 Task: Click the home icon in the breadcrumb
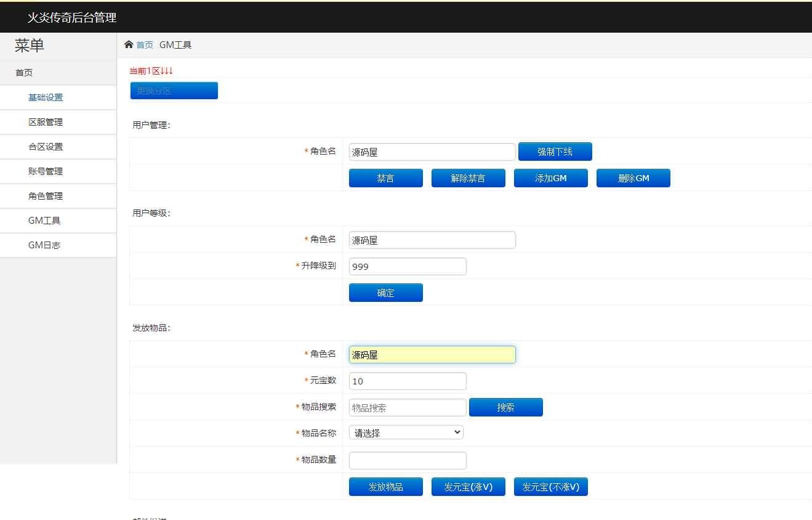click(x=129, y=44)
